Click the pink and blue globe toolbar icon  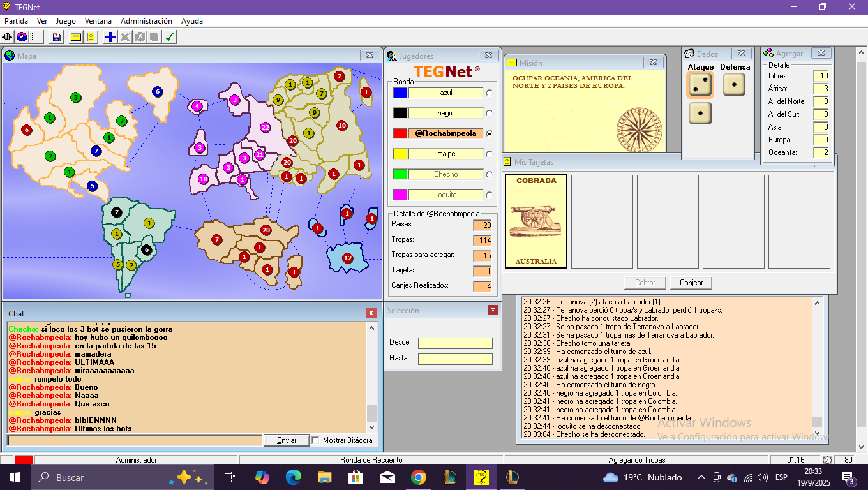22,37
